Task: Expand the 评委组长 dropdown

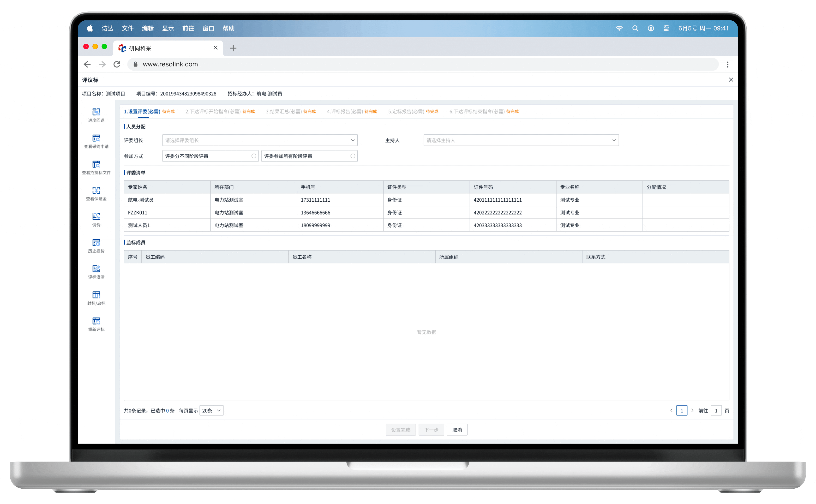Action: click(x=260, y=140)
